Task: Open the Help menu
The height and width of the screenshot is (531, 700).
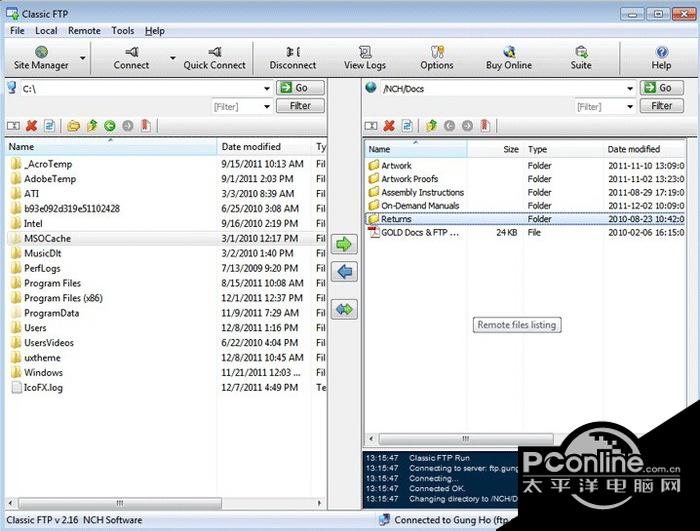Action: pyautogui.click(x=154, y=31)
